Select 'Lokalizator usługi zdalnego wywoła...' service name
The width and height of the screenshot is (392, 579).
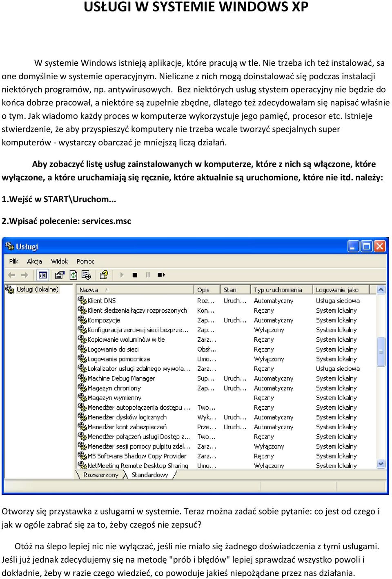point(139,369)
